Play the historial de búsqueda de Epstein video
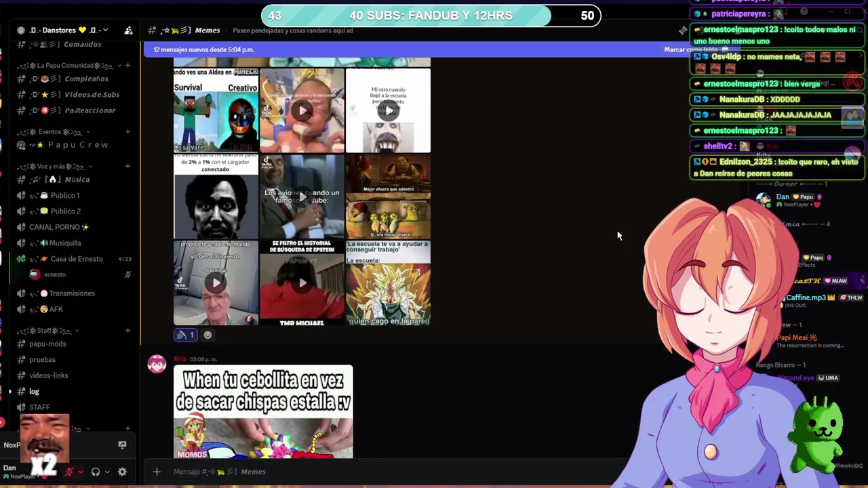Viewport: 868px width, 488px height. [x=302, y=283]
